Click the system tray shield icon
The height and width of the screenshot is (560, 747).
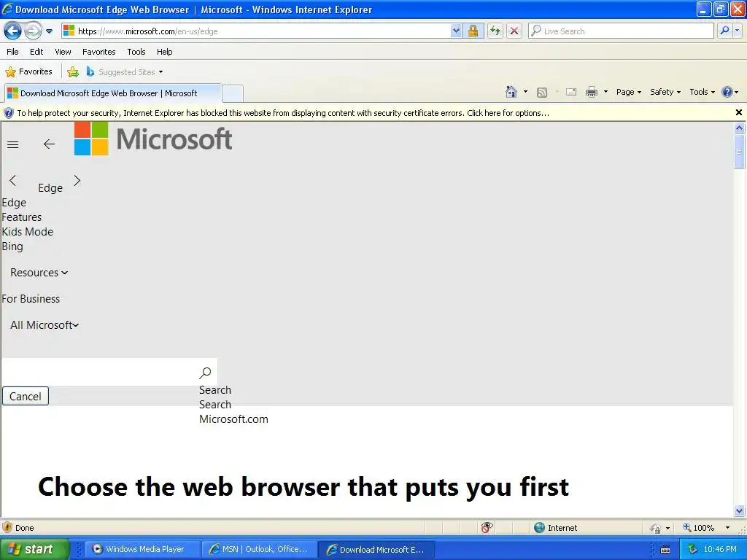[693, 549]
